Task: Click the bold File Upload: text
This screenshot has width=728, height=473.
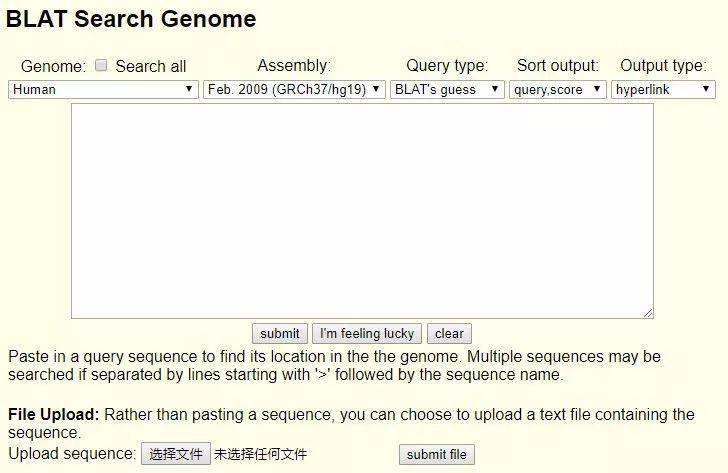Action: click(x=54, y=414)
